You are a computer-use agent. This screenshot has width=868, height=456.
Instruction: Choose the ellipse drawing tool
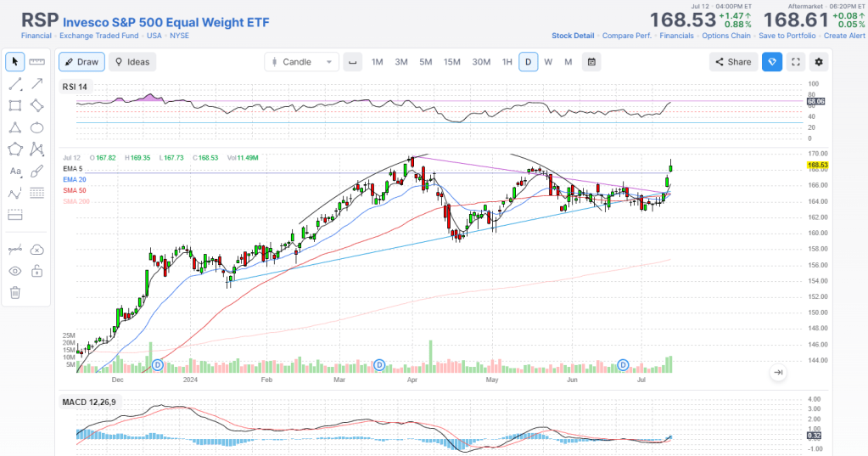tap(36, 127)
